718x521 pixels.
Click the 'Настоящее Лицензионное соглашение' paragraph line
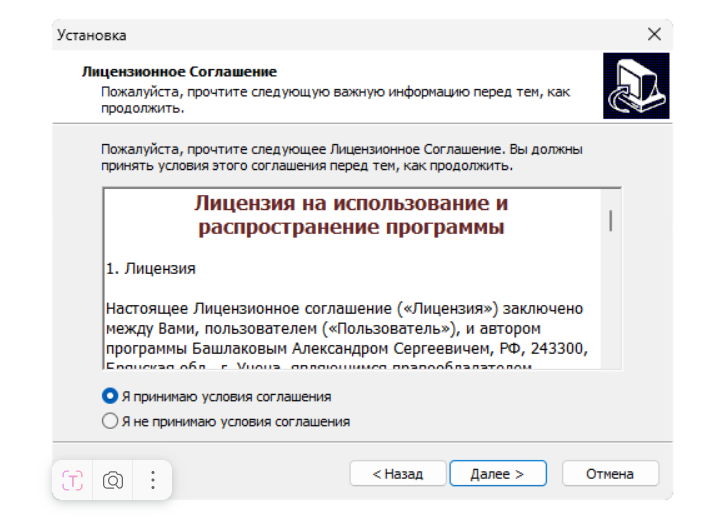344,309
